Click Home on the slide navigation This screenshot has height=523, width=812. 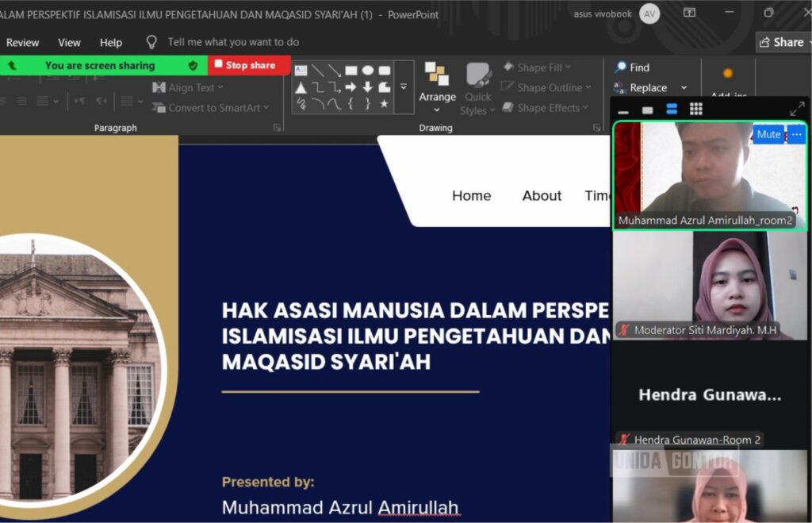point(471,195)
